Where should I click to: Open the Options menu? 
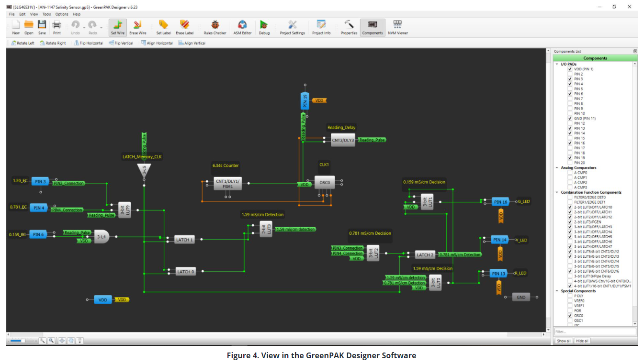62,14
